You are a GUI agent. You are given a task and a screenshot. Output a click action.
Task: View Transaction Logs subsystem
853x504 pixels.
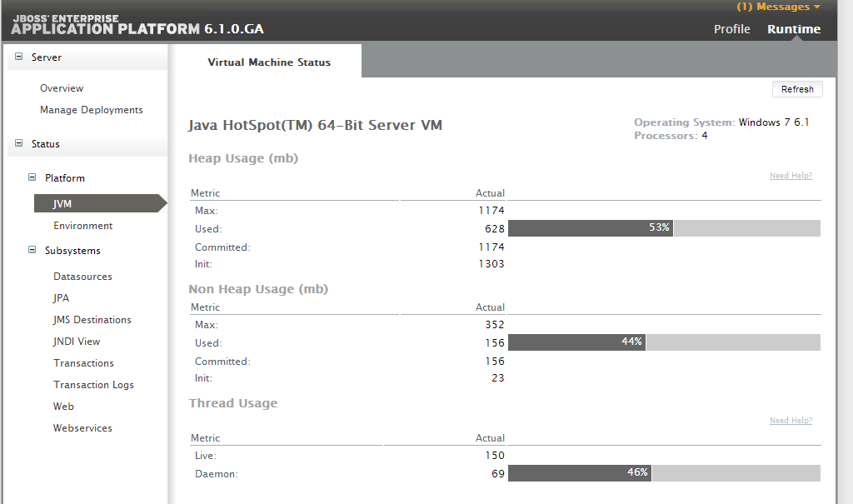click(93, 385)
